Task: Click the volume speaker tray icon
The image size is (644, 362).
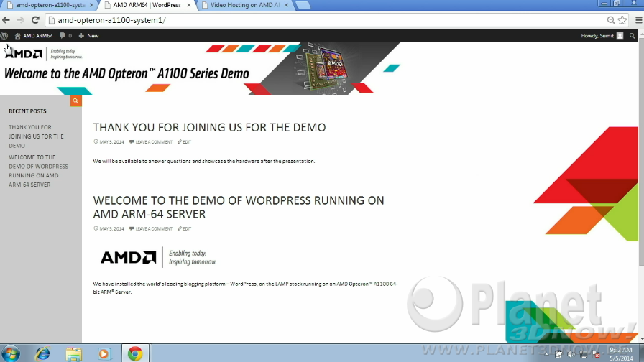Action: coord(571,354)
